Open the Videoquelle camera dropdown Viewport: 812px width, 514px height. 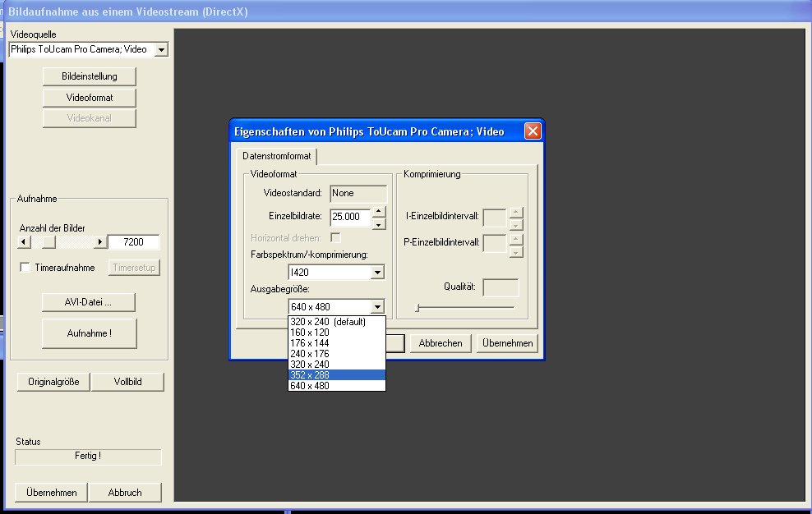(161, 50)
